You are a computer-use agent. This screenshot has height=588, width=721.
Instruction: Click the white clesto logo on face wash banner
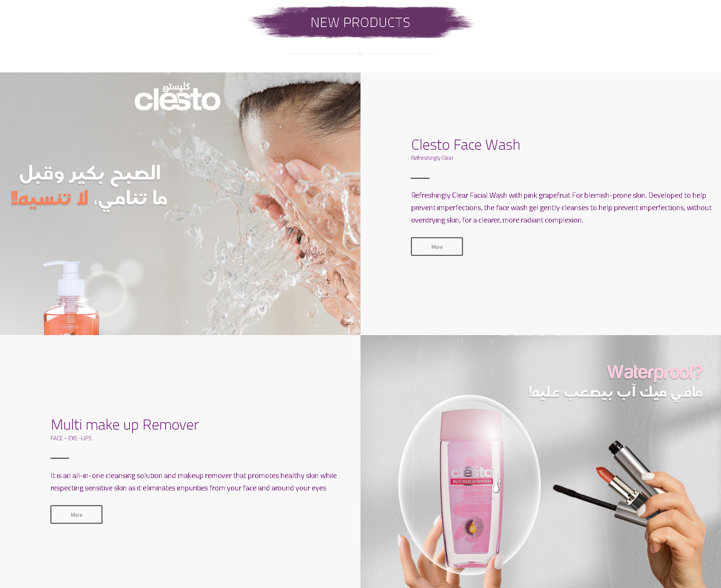(177, 96)
